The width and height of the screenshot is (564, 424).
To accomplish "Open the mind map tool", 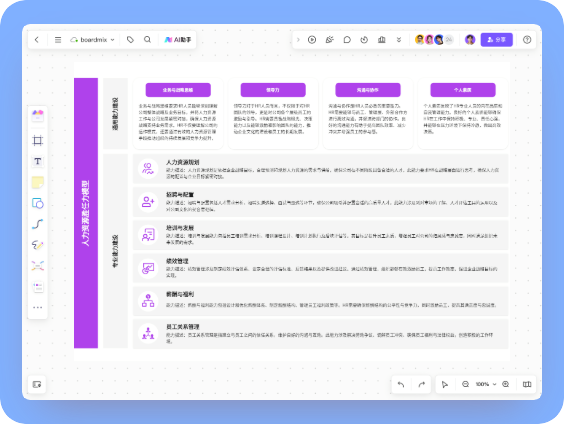I will click(x=37, y=266).
